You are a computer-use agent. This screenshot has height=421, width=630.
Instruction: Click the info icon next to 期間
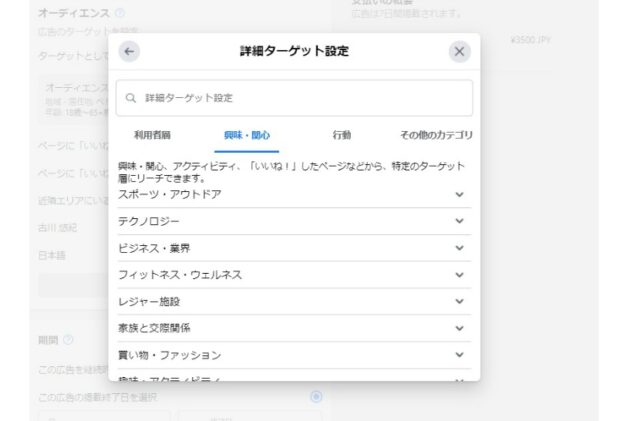(68, 341)
